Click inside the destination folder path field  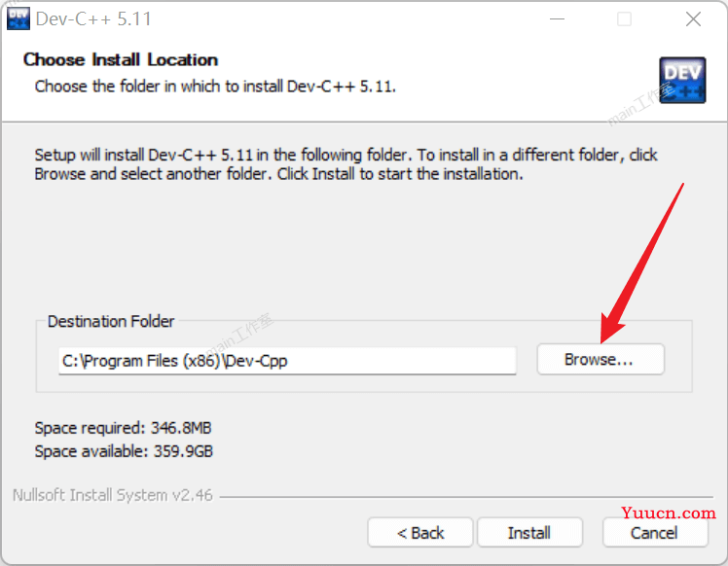[287, 361]
